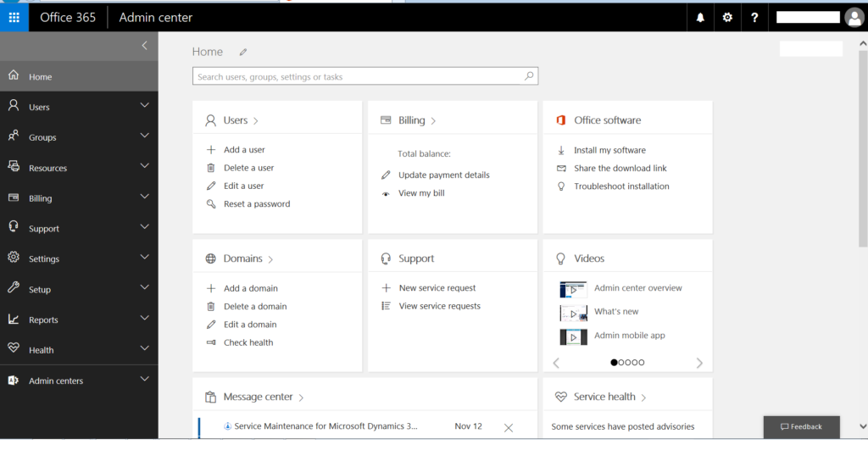
Task: Click New service request
Action: click(x=437, y=287)
